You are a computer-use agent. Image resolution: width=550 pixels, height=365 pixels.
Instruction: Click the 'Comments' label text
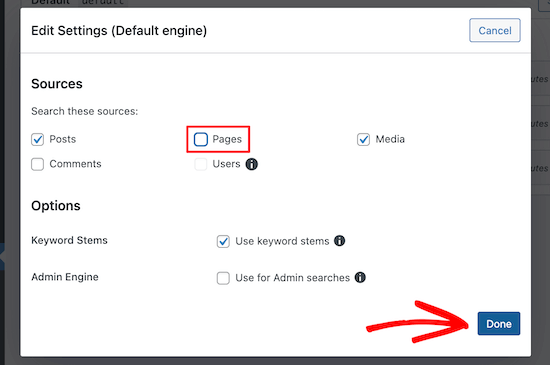[75, 164]
